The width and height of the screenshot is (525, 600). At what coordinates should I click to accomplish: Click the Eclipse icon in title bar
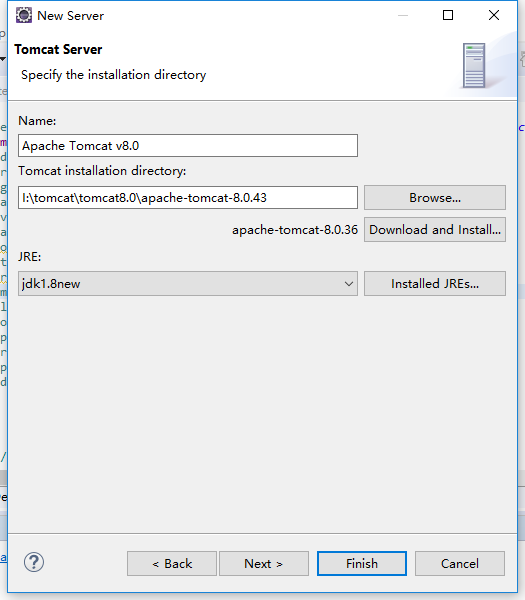24,15
